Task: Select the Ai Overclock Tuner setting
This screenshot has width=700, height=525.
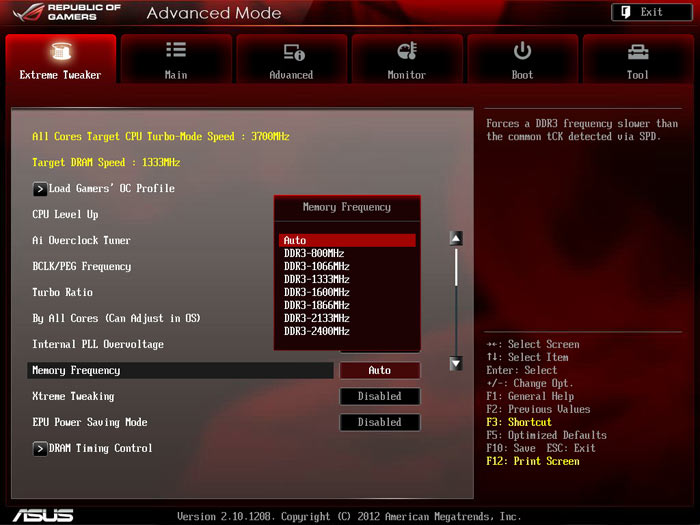Action: 82,241
